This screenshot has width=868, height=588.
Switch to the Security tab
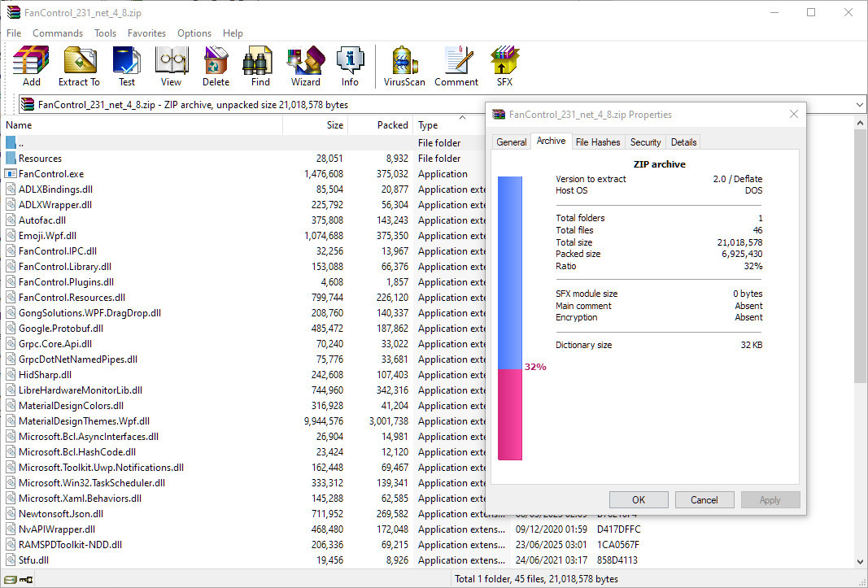645,142
